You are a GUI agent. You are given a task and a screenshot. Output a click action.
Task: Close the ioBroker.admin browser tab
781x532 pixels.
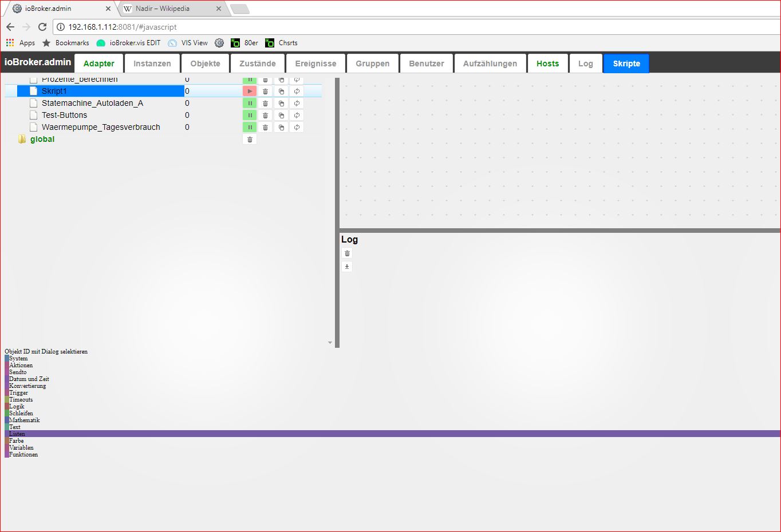pyautogui.click(x=108, y=9)
